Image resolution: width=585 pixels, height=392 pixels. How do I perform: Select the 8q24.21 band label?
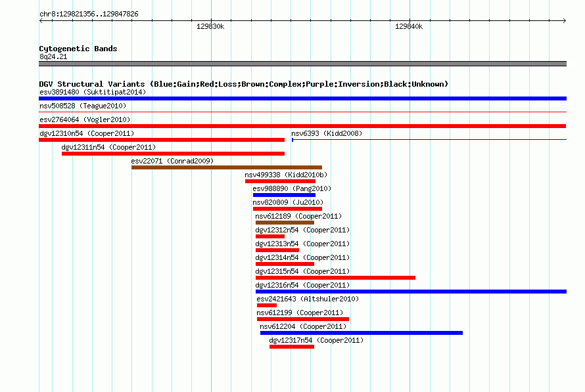pyautogui.click(x=53, y=56)
